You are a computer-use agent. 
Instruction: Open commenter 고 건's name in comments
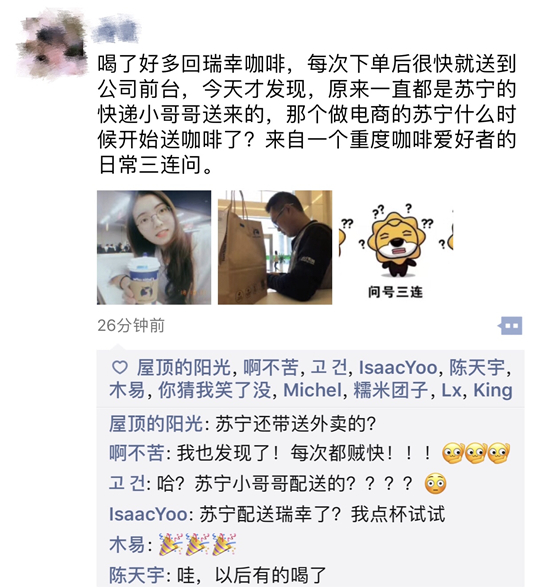(x=126, y=483)
